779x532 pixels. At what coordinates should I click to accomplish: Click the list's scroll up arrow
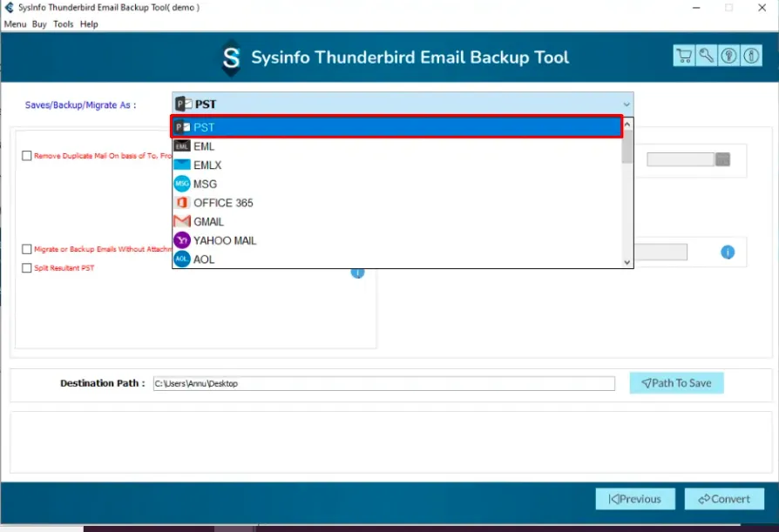[x=627, y=124]
